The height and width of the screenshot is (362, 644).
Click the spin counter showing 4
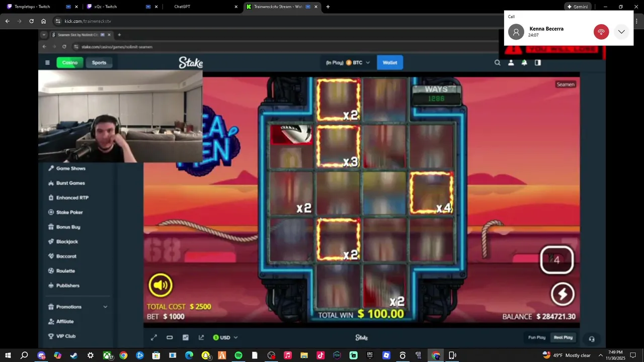pyautogui.click(x=556, y=260)
